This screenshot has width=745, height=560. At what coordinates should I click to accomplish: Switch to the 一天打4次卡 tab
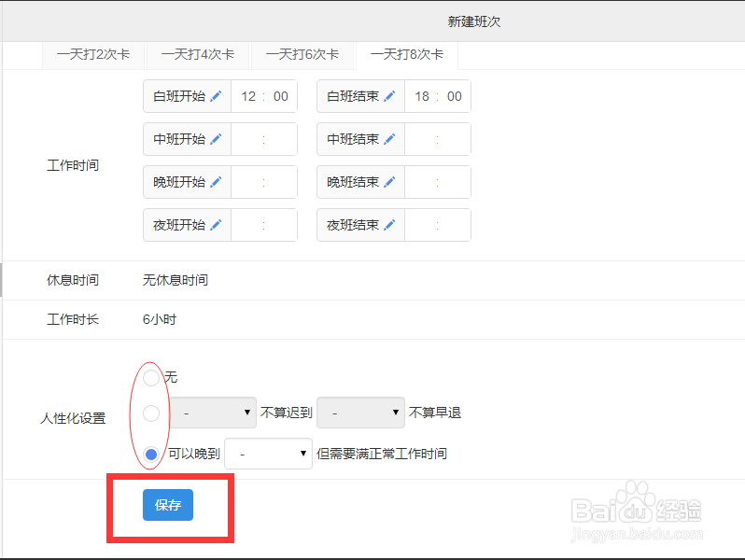point(198,55)
